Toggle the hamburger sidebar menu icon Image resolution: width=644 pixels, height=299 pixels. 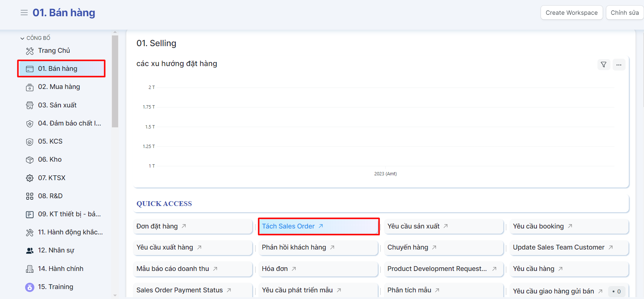click(24, 13)
